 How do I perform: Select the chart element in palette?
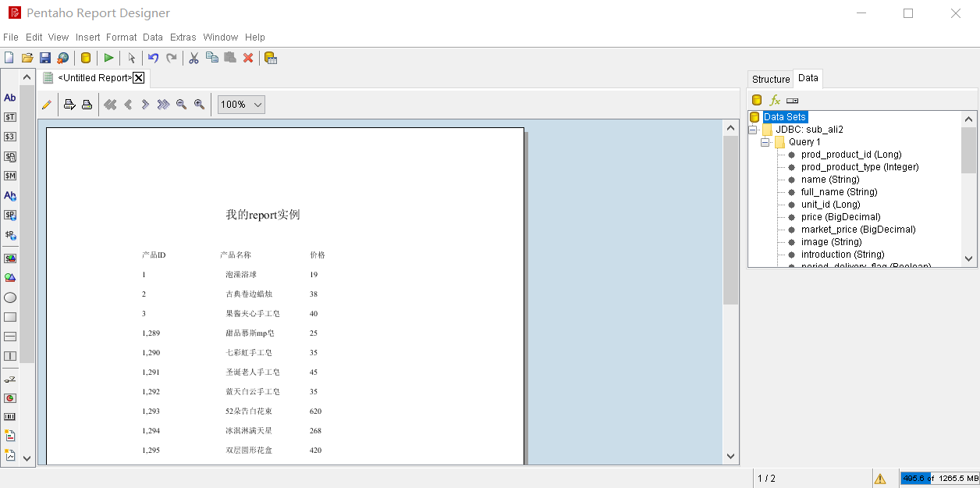click(x=10, y=397)
